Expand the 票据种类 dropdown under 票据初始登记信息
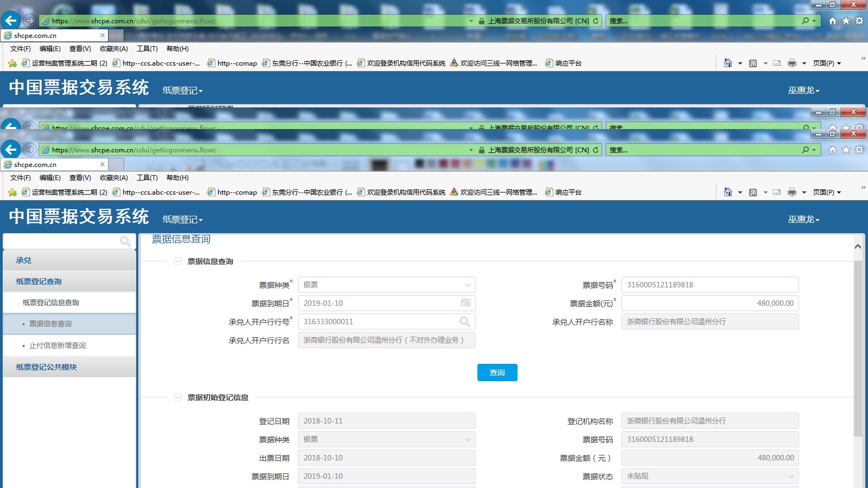Screen dimensions: 868x488 (386, 439)
